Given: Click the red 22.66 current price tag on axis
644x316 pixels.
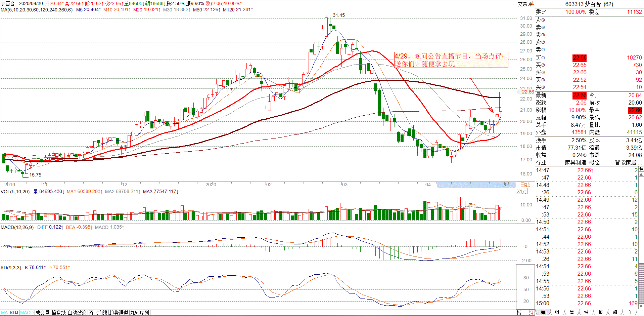Looking at the screenshot, I should (528, 92).
